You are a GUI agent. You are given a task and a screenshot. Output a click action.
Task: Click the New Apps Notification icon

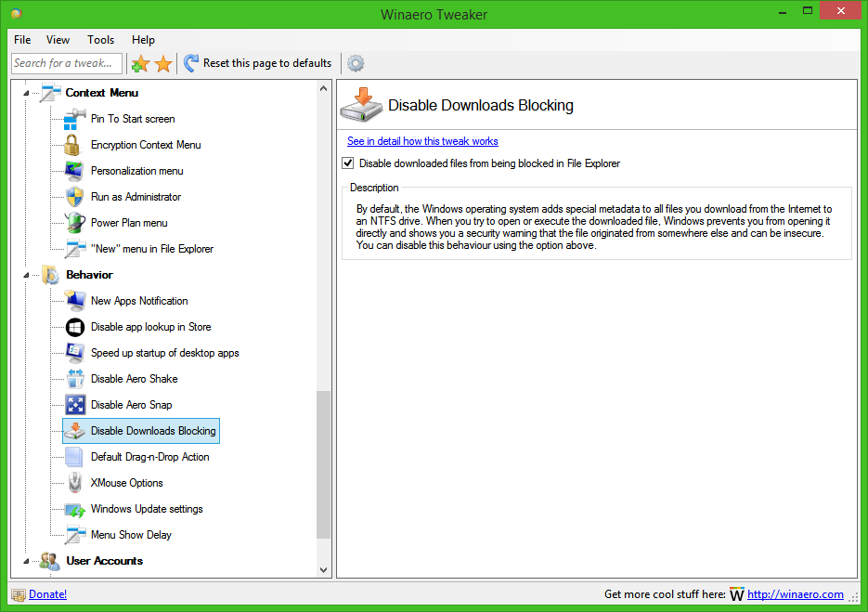[x=75, y=301]
